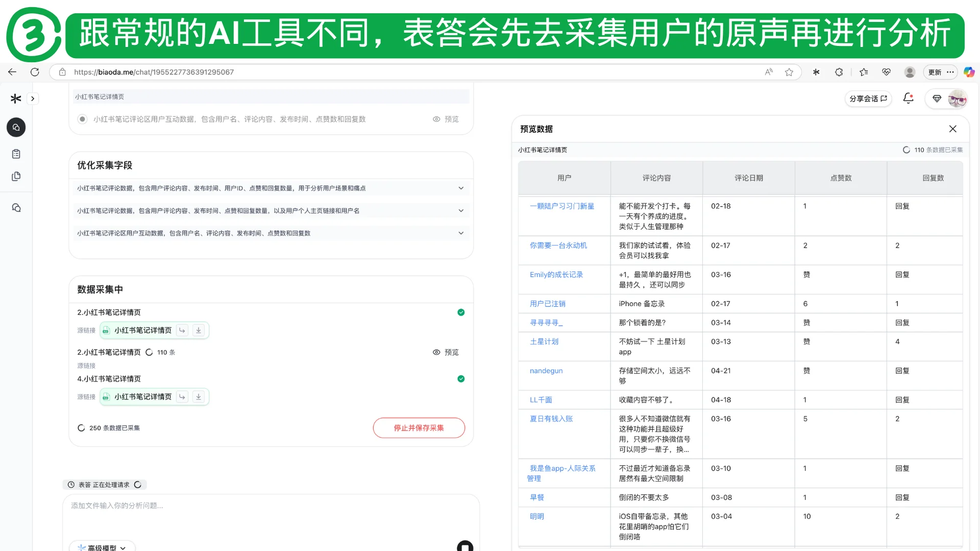Image resolution: width=980 pixels, height=551 pixels.
Task: Select the clipboard tasks icon in sidebar
Action: 16,154
